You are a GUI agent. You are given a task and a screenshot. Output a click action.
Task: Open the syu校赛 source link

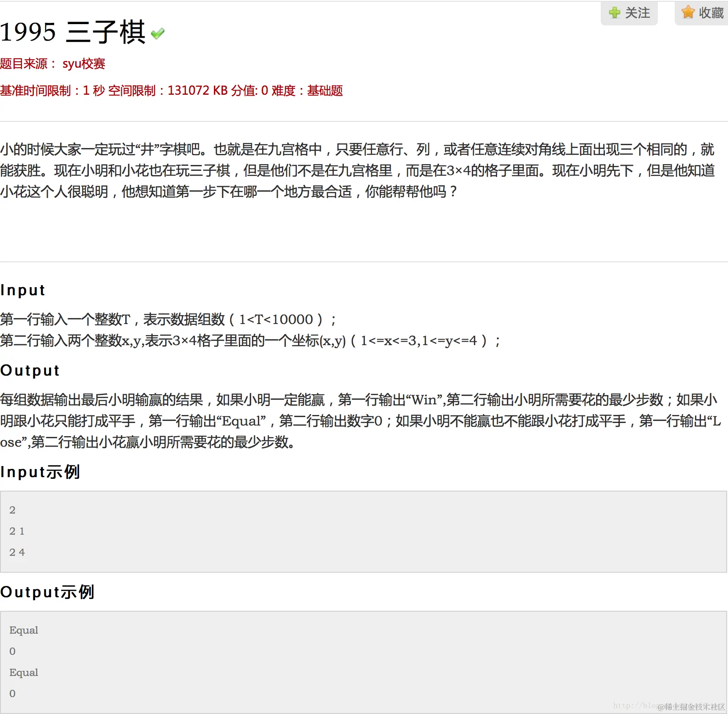coord(84,64)
